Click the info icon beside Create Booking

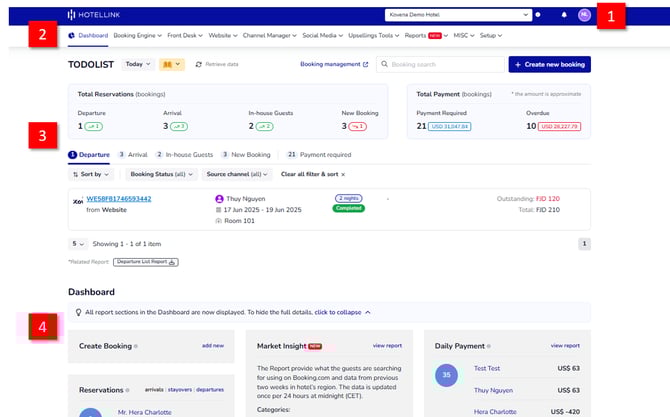click(137, 346)
